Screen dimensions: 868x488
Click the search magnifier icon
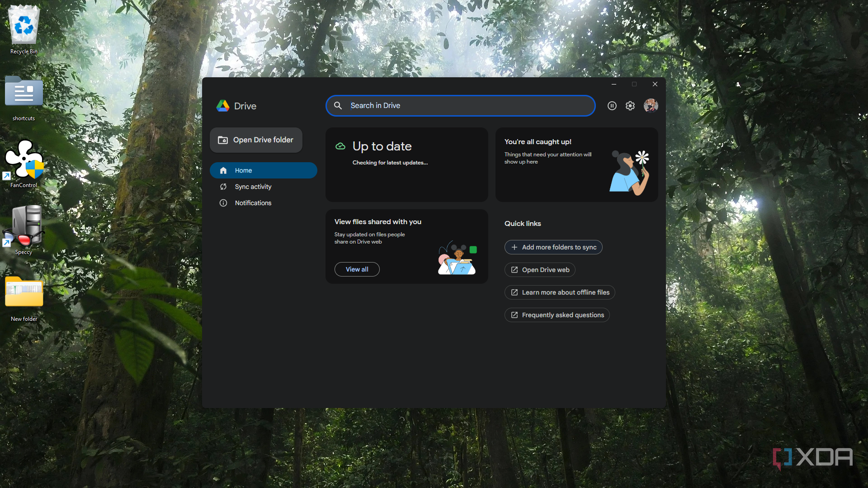point(338,106)
